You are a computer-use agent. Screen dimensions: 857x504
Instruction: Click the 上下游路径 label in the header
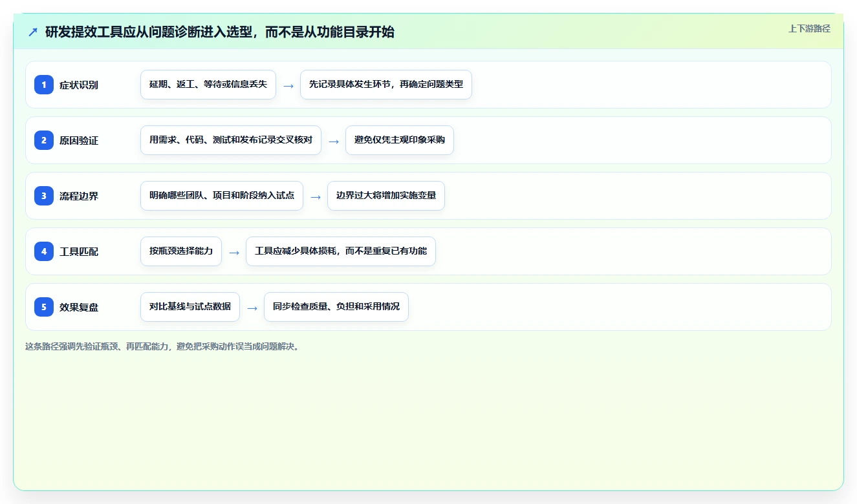pos(809,28)
